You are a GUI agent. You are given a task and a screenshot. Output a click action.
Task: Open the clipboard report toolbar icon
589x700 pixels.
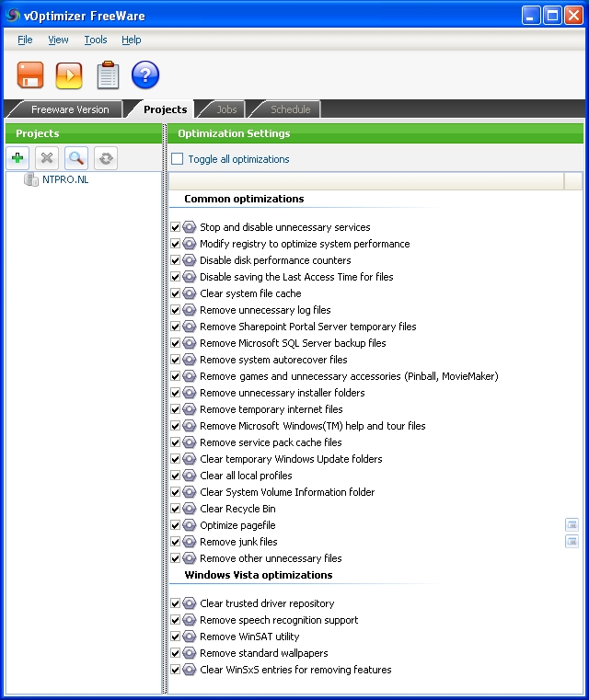point(108,75)
